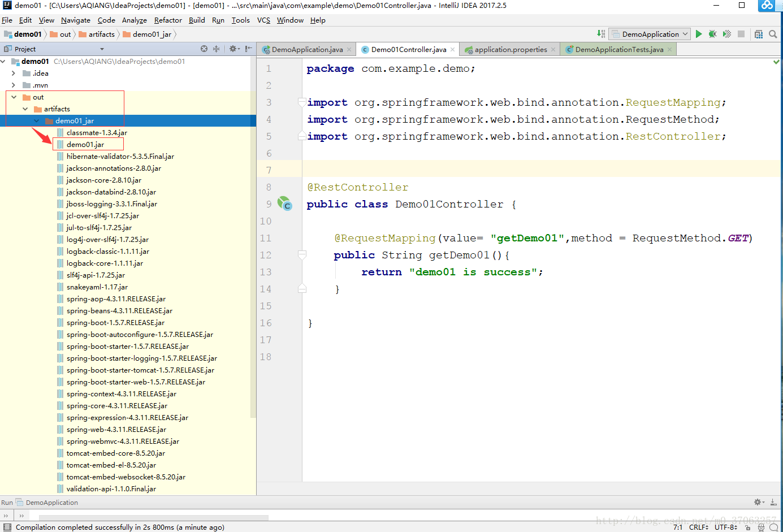Toggle read-only lock icon in status bar

click(x=748, y=527)
